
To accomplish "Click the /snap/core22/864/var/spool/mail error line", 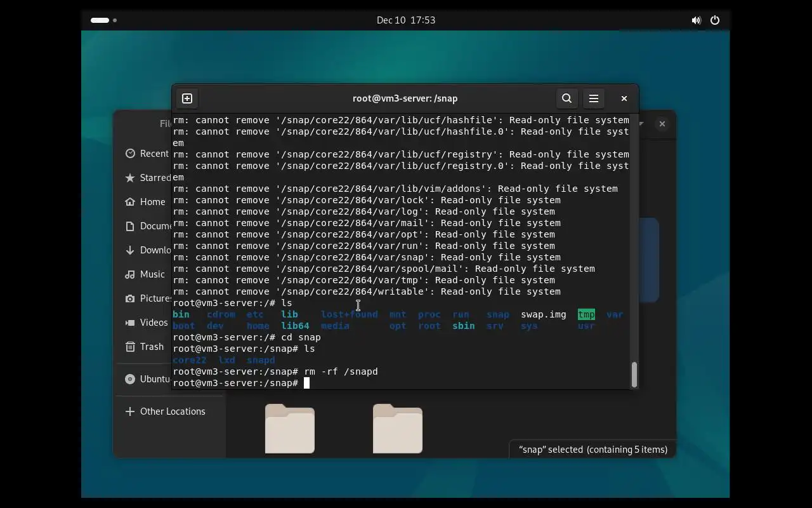I will [x=384, y=269].
